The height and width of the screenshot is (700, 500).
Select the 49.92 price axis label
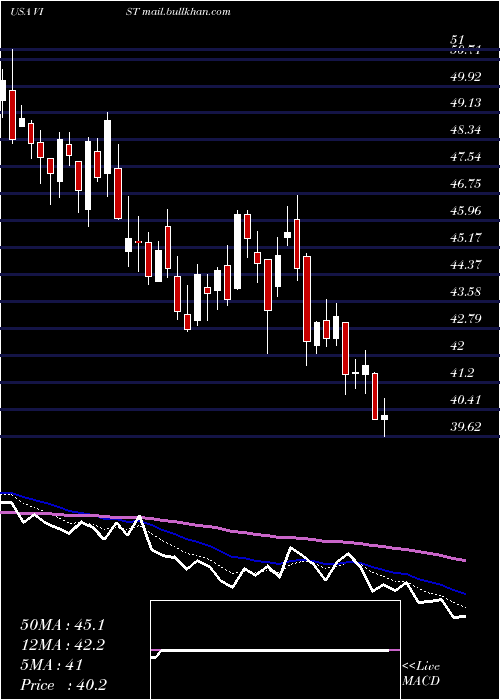[x=466, y=77]
